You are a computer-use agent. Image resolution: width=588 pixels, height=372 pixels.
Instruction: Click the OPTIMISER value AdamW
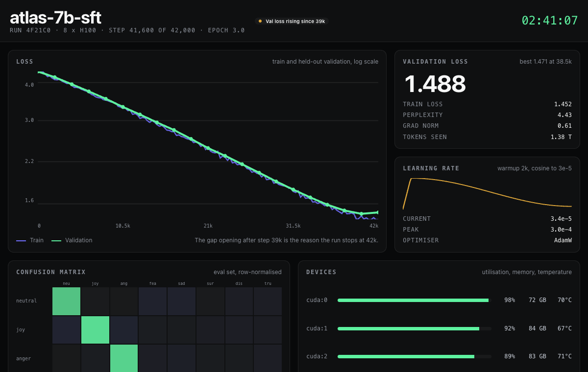coord(563,240)
